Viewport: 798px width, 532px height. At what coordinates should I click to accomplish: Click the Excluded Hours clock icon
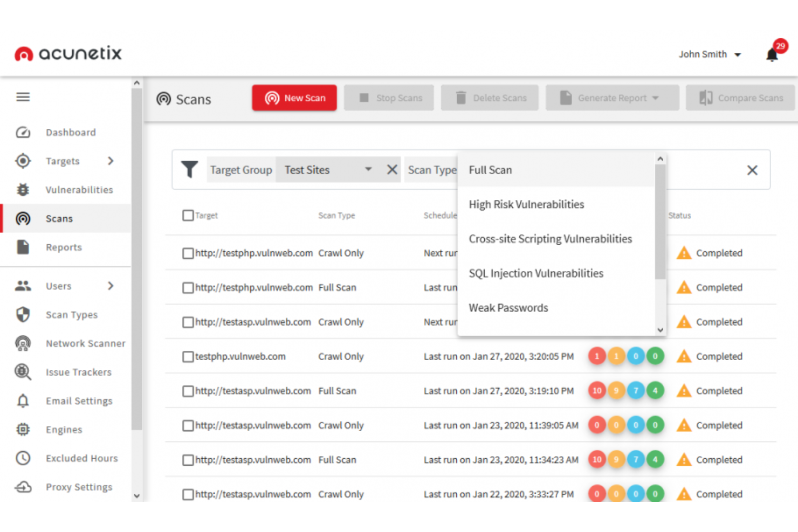point(23,458)
